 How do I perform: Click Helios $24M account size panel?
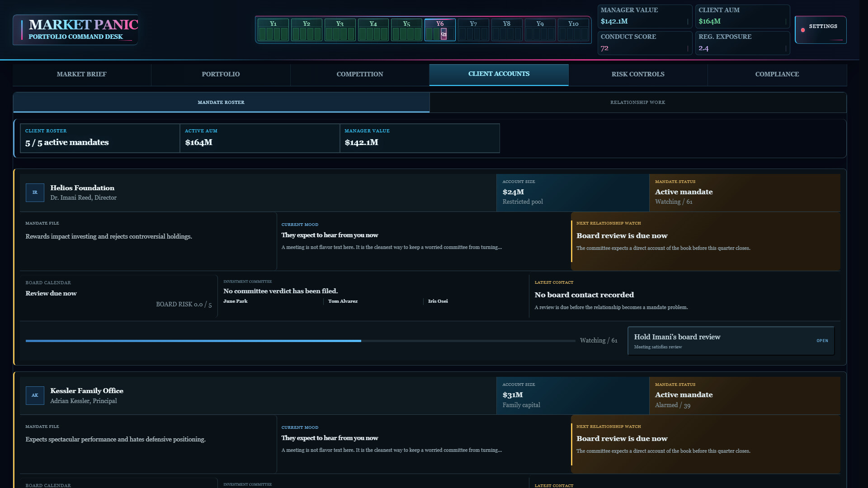coord(573,192)
